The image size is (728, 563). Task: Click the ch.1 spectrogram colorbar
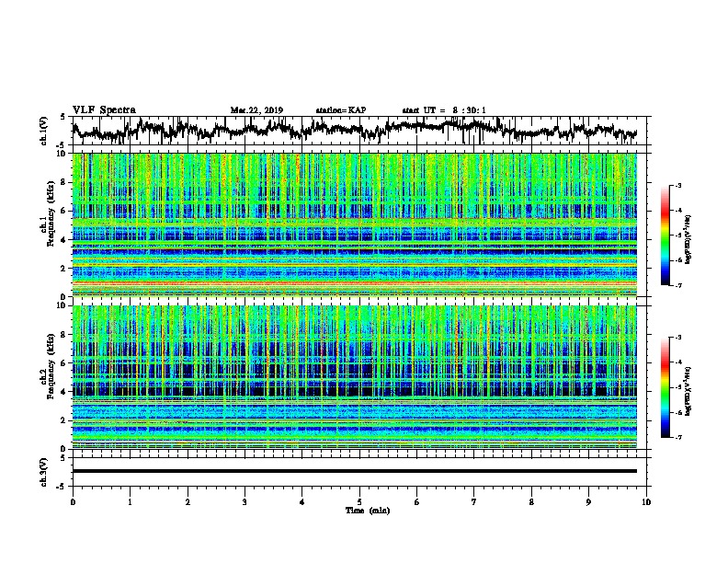tap(665, 236)
